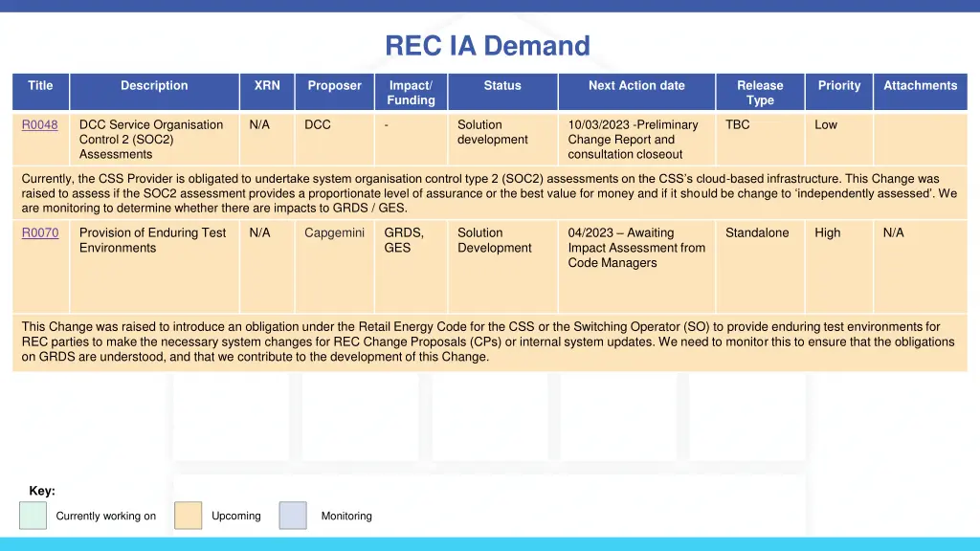Click the 'Impact/ Funding' column header

pyautogui.click(x=411, y=92)
